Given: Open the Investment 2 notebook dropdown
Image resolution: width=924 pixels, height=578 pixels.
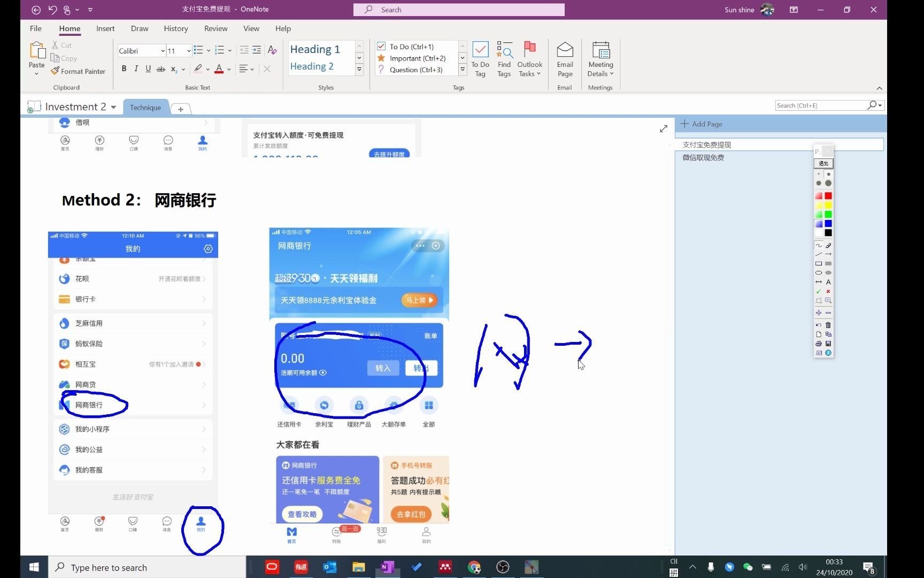Looking at the screenshot, I should (113, 107).
